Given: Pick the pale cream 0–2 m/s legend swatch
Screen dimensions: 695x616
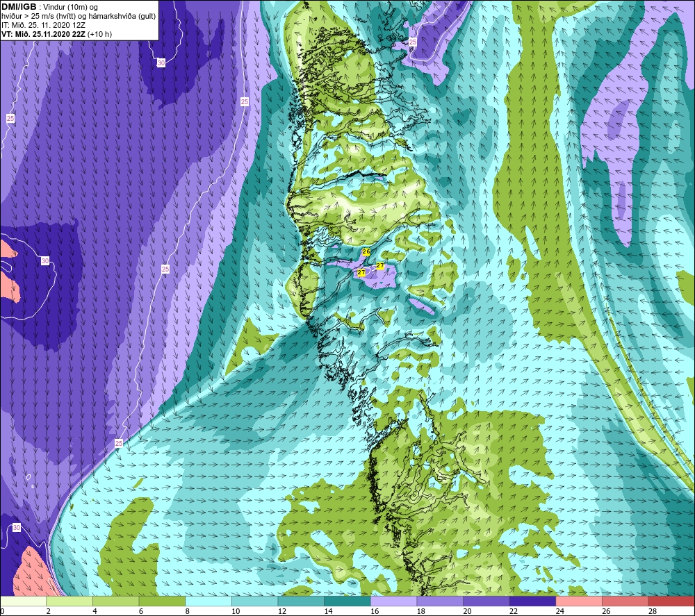Looking at the screenshot, I should tap(23, 601).
